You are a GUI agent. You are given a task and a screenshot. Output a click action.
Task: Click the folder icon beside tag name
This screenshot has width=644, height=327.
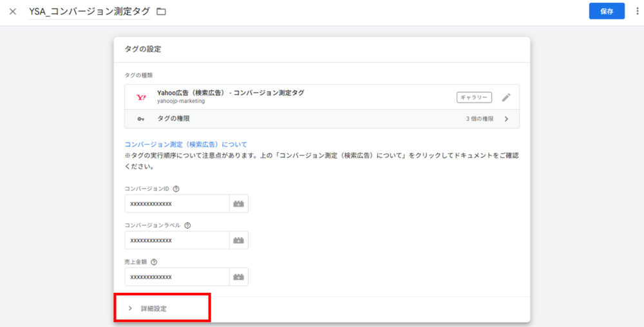click(161, 12)
